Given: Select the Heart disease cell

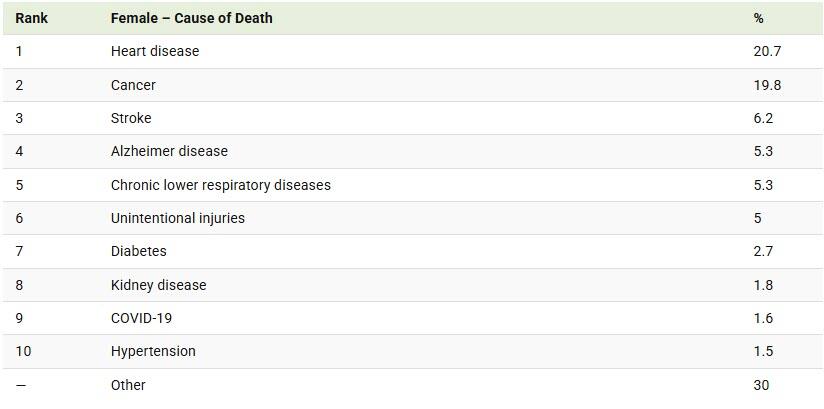Looking at the screenshot, I should click(154, 51).
